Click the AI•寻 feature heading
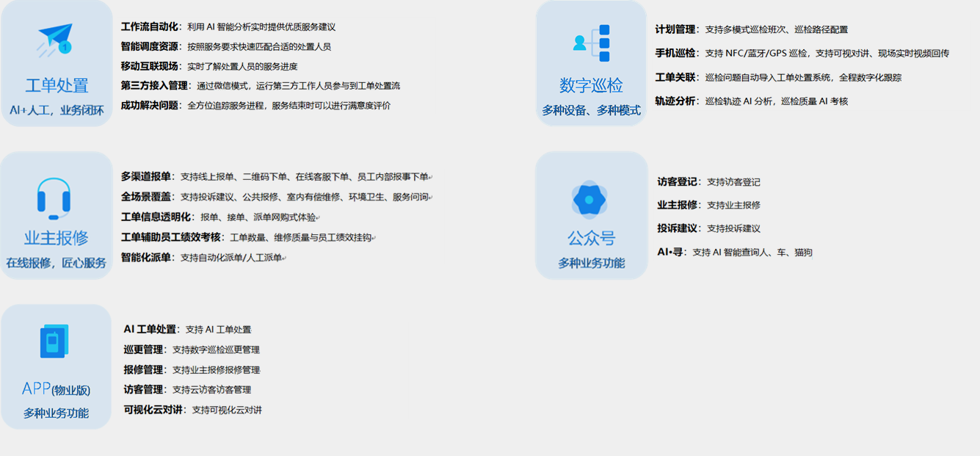Viewport: 980px width, 456px height. (x=670, y=252)
